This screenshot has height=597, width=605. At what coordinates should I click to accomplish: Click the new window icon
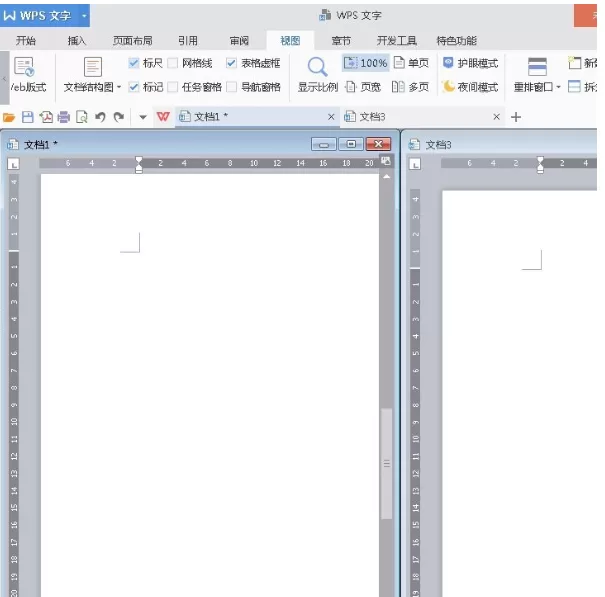[575, 63]
